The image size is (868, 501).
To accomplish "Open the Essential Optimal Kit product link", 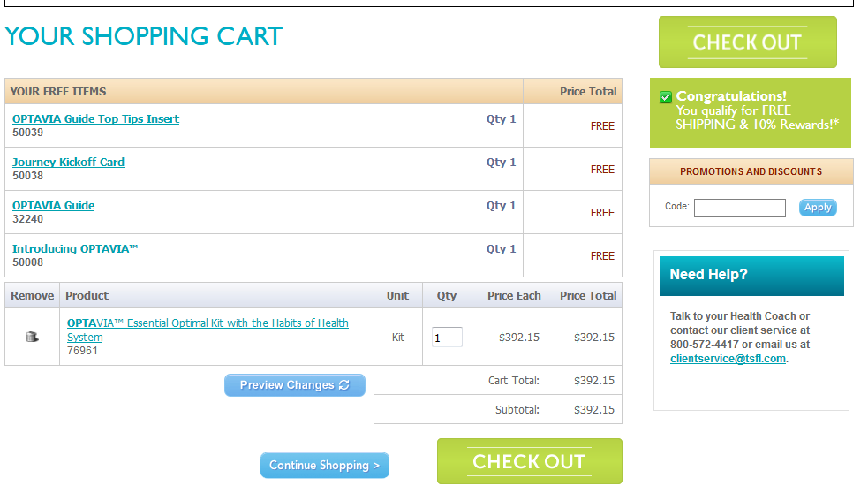I will tap(208, 330).
